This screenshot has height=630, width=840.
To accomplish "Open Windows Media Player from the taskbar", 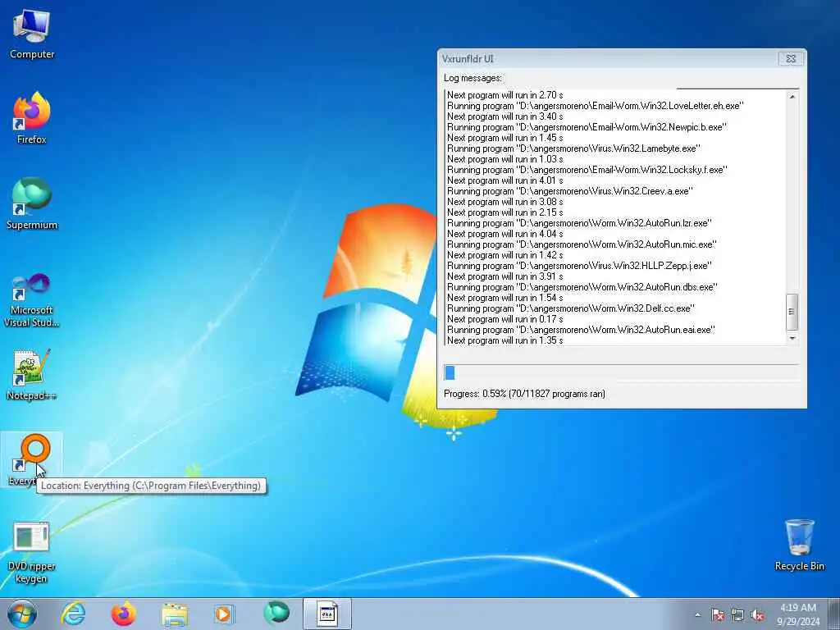I will tap(224, 614).
